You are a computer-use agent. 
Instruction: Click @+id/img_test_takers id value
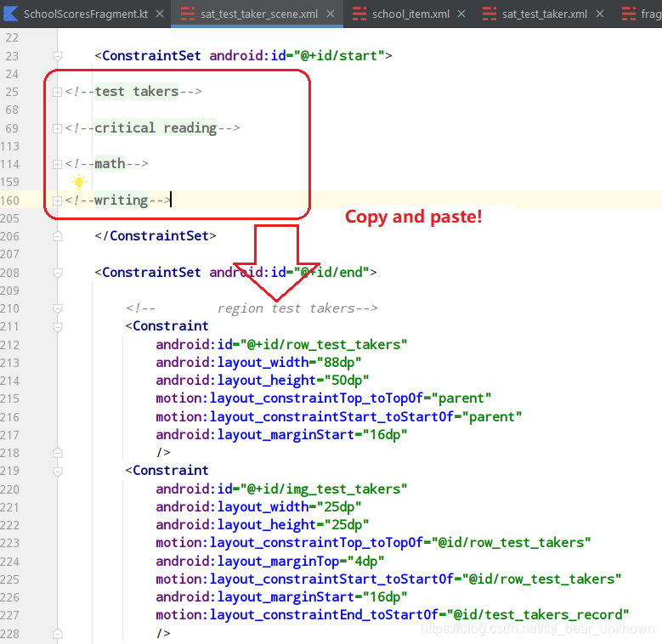point(324,489)
